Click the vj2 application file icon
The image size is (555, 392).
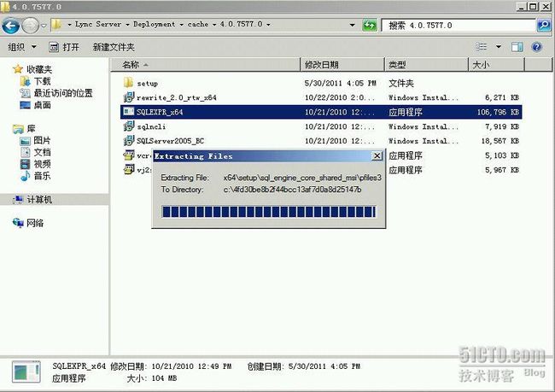[x=128, y=170]
